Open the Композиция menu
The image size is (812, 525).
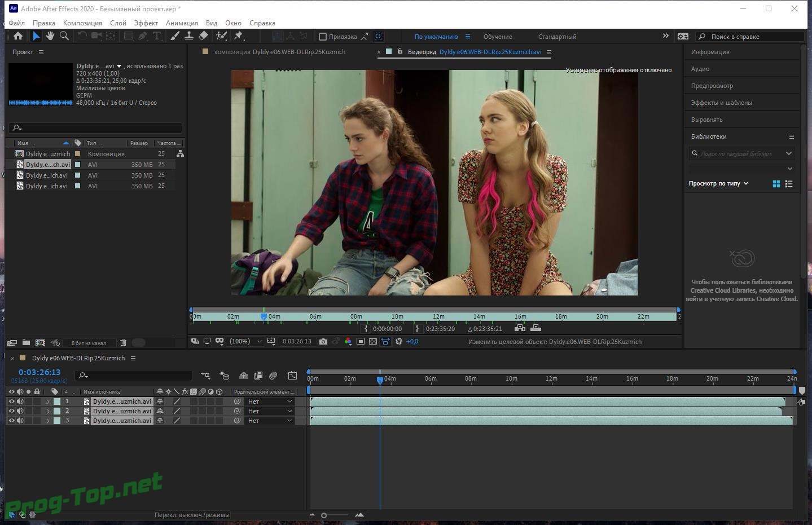82,23
